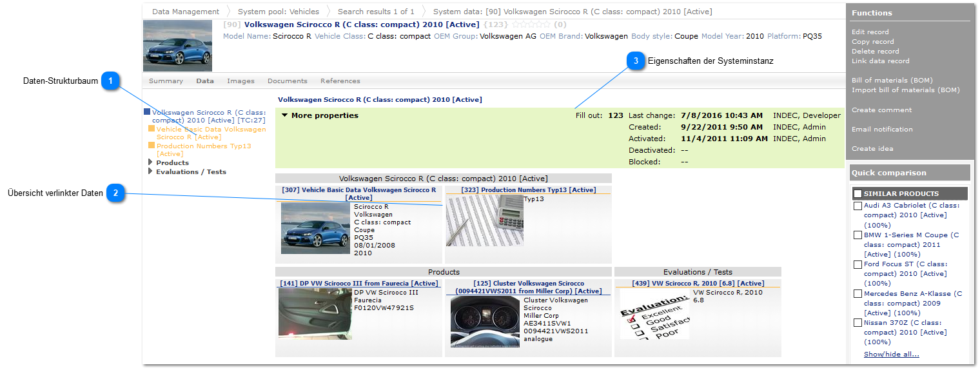Expand the Evaluations / Tests tree node arrow
The height and width of the screenshot is (370, 980).
coord(151,171)
